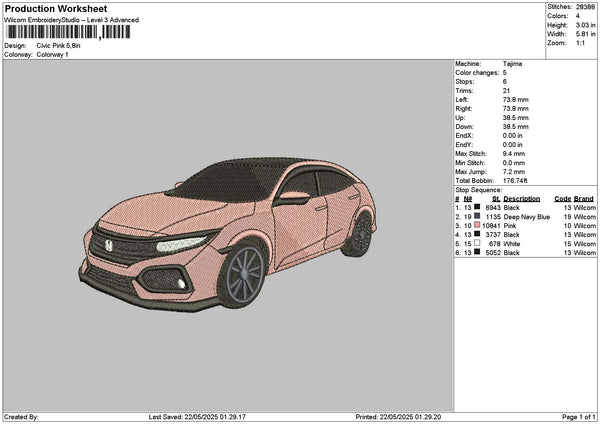This screenshot has height=424, width=600.
Task: Click the stitch count 10841 in row 3
Action: [x=491, y=226]
